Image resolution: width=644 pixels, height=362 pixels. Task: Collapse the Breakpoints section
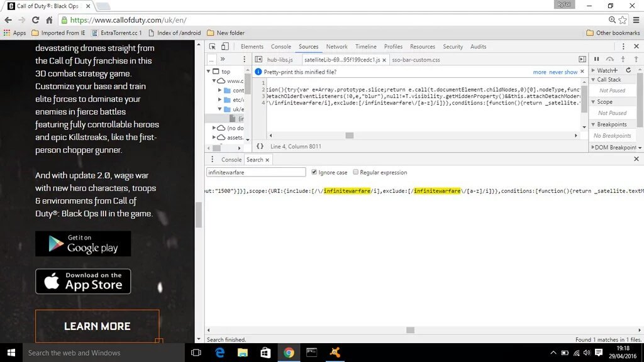click(x=593, y=124)
